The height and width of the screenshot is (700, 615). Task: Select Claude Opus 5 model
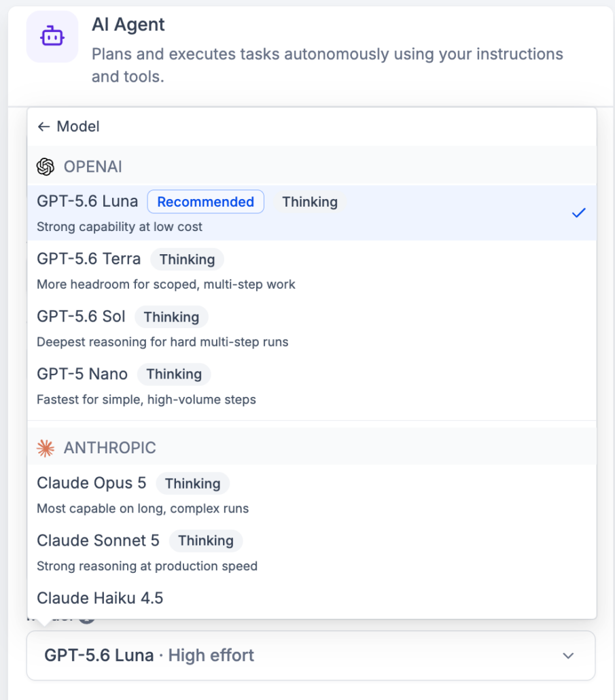pos(312,495)
